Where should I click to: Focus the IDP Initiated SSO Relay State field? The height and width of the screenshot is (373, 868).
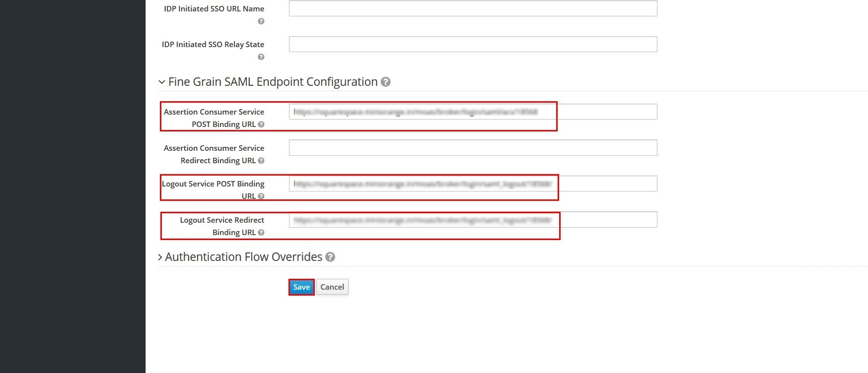point(473,44)
